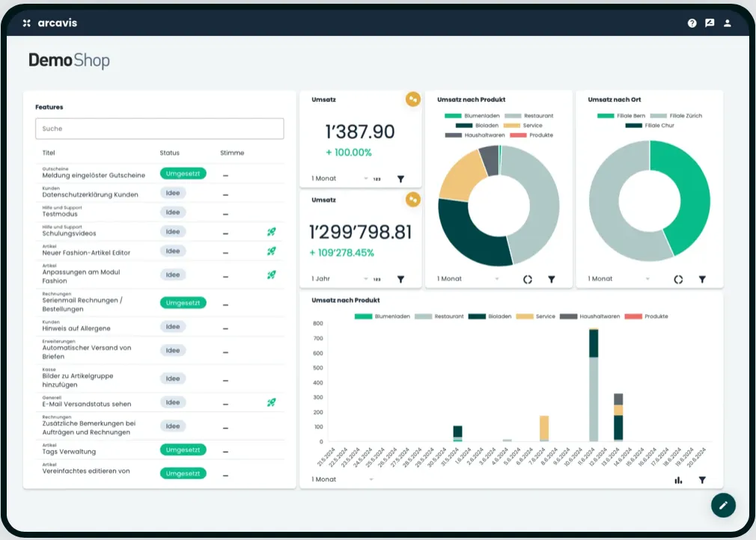This screenshot has height=540, width=756.
Task: Click the pencil edit dashboard button
Action: [x=723, y=505]
